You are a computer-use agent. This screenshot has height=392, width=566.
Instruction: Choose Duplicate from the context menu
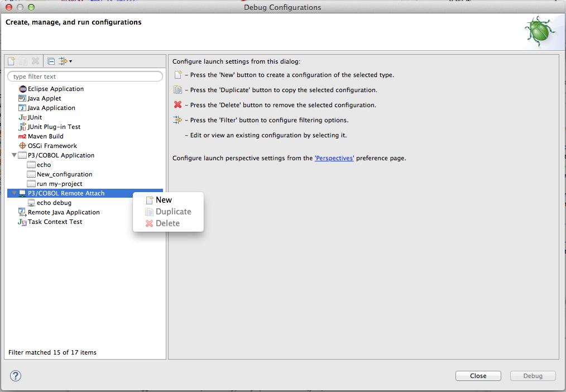tap(168, 212)
